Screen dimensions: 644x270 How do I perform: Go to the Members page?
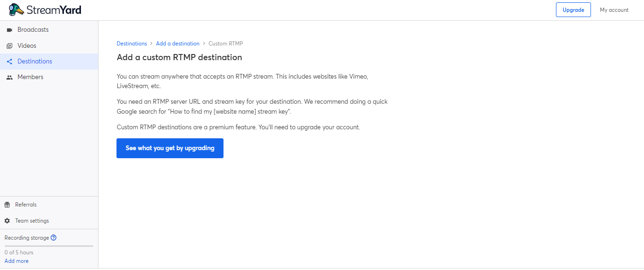[49, 77]
